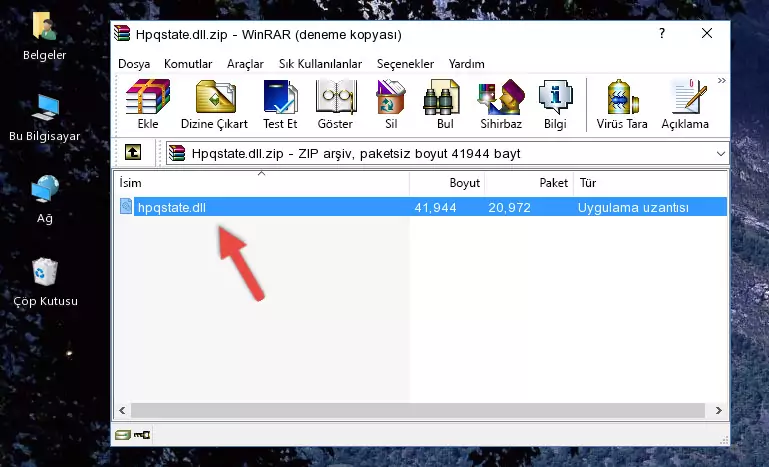The height and width of the screenshot is (467, 769).
Task: Sort by the İsim column header
Action: pyautogui.click(x=262, y=183)
